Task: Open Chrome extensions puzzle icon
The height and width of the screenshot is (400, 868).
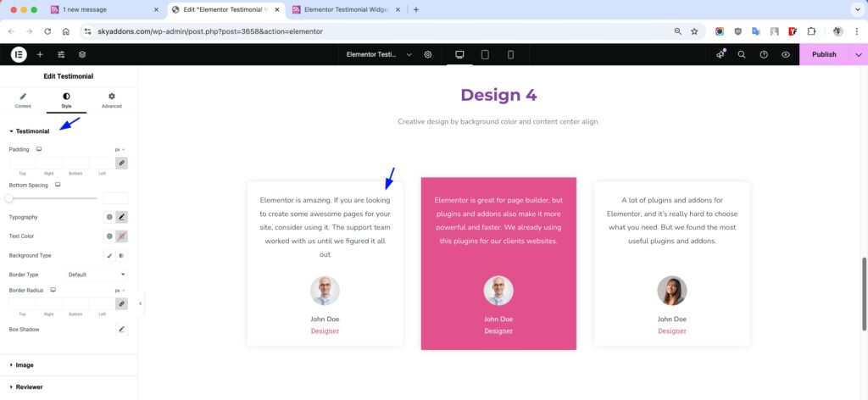Action: tap(811, 31)
